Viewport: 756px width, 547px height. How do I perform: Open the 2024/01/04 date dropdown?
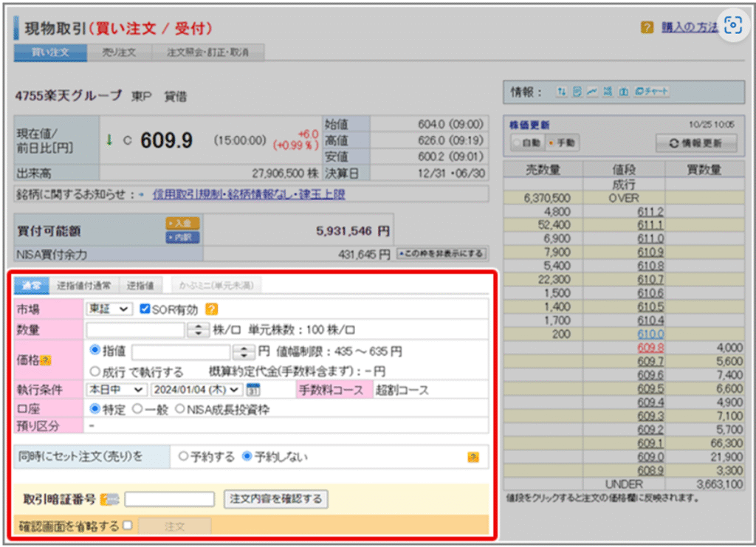tap(196, 390)
